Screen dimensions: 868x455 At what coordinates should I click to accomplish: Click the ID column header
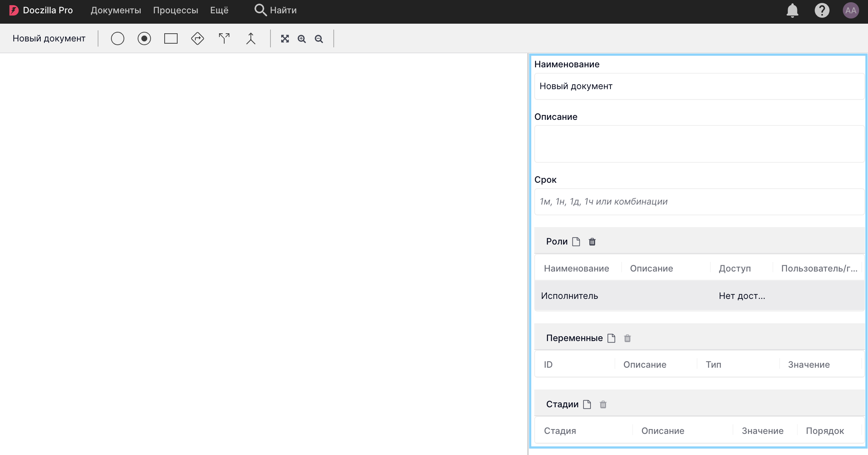(x=548, y=365)
